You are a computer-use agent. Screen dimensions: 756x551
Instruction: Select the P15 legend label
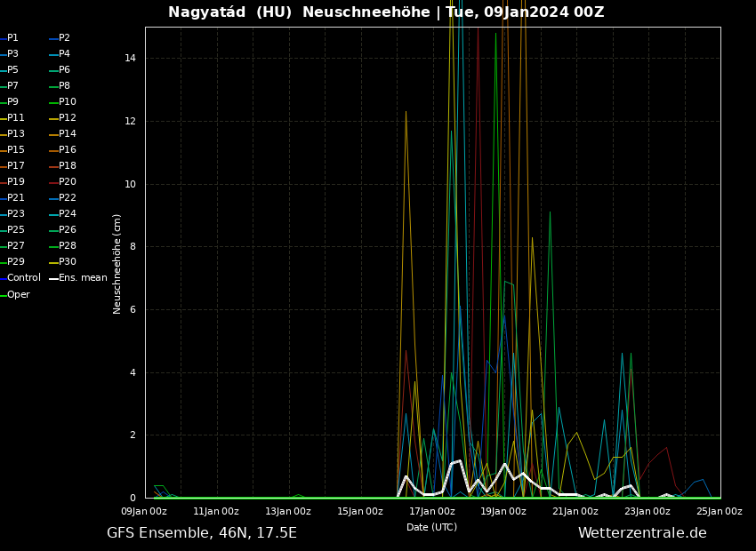click(15, 150)
